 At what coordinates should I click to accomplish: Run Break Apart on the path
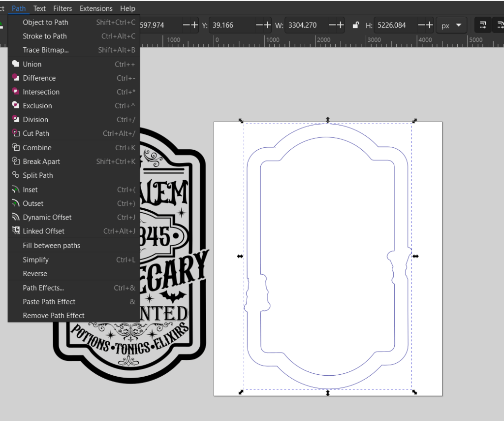41,162
